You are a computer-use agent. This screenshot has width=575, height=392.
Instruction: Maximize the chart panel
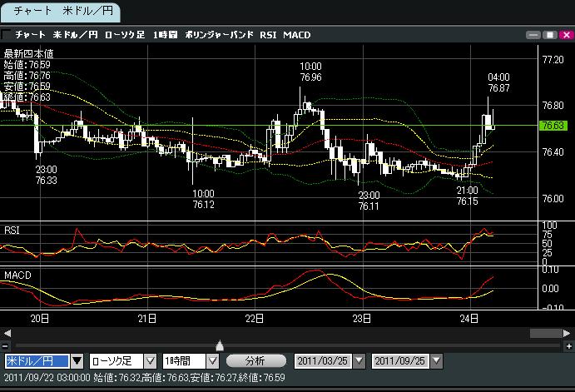pos(550,35)
